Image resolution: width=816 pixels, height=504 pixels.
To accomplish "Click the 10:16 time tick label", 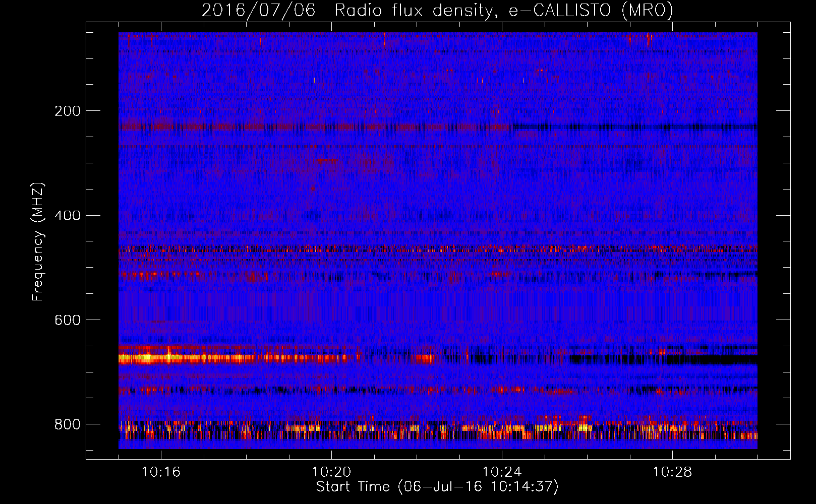I will click(x=161, y=472).
